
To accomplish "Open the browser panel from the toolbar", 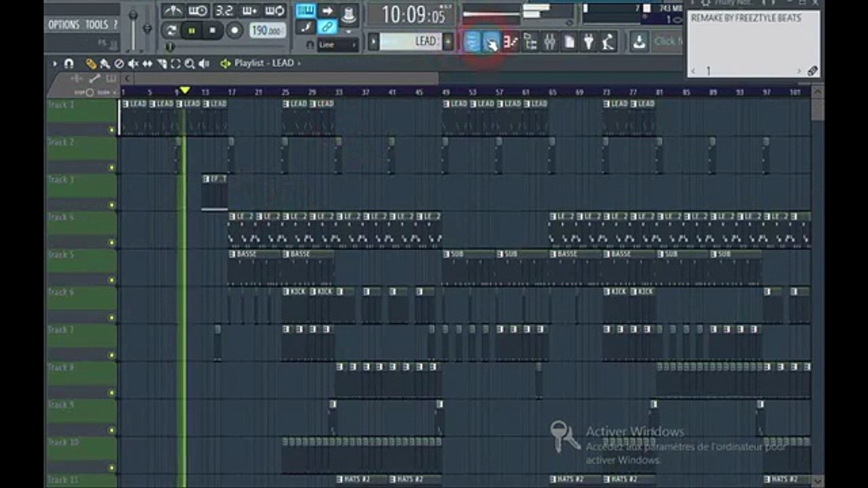I will click(530, 42).
